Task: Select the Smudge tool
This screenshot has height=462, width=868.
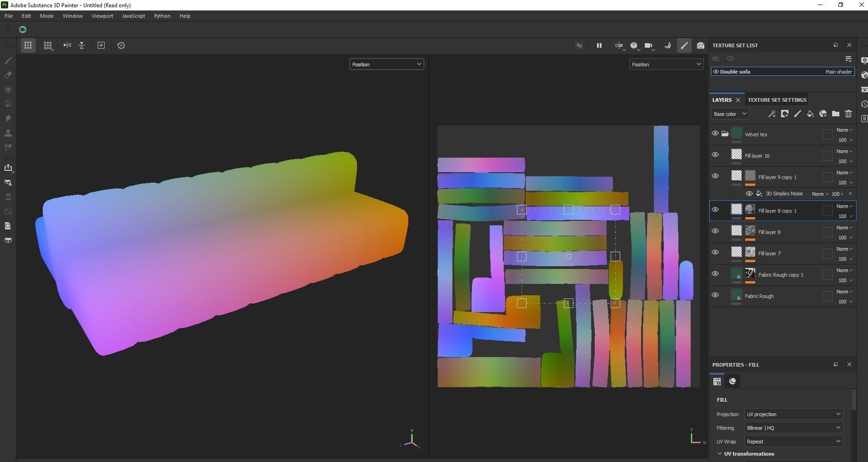Action: click(x=8, y=119)
